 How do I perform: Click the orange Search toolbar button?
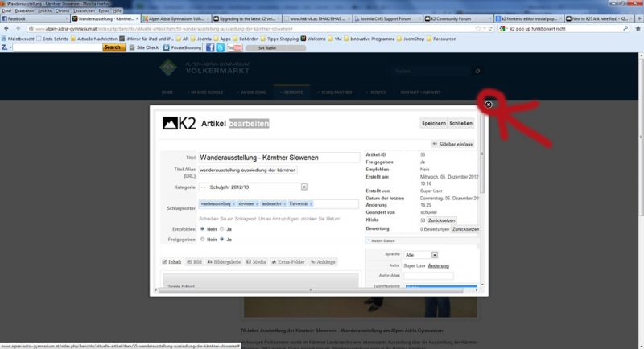[x=113, y=47]
